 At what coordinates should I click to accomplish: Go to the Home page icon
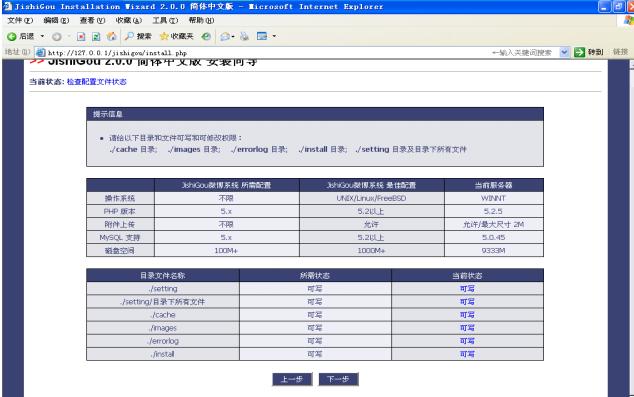pyautogui.click(x=112, y=36)
